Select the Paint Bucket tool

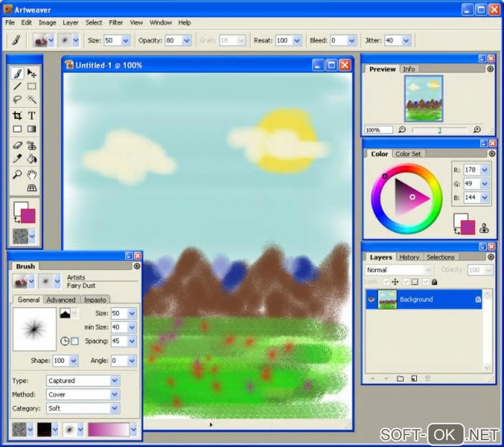32,159
